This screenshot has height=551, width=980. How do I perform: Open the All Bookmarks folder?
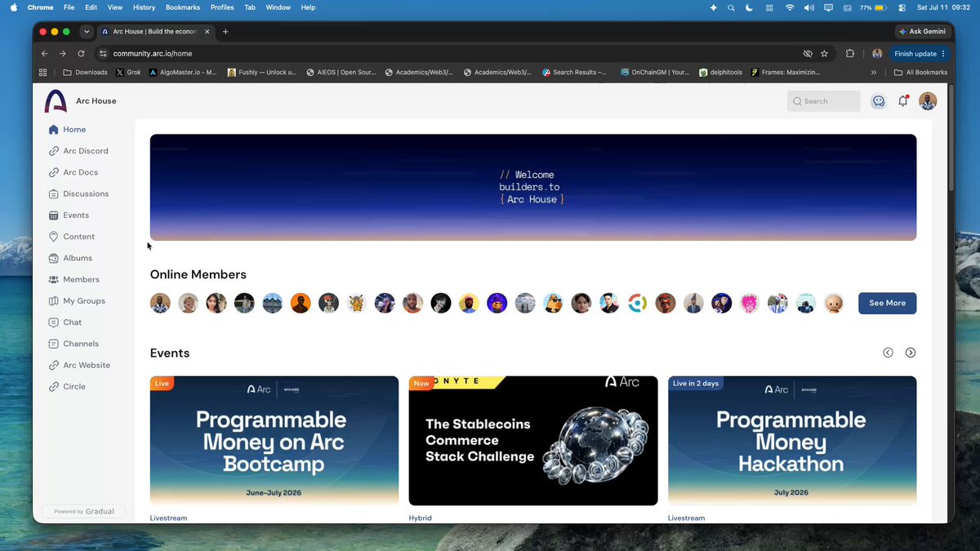pyautogui.click(x=920, y=72)
